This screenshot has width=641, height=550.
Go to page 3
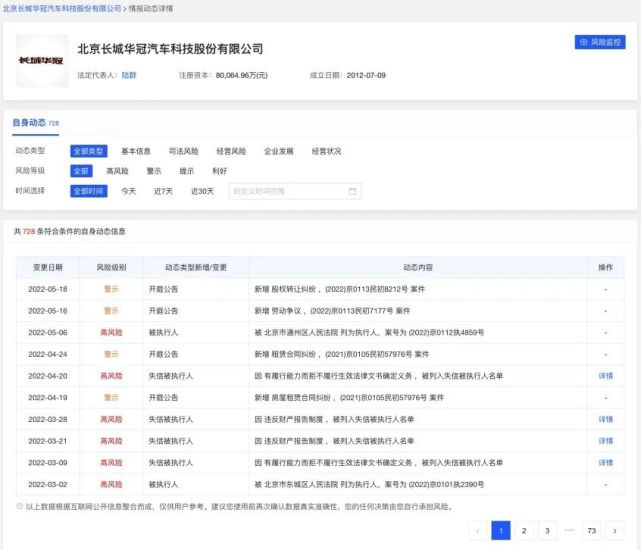[547, 531]
